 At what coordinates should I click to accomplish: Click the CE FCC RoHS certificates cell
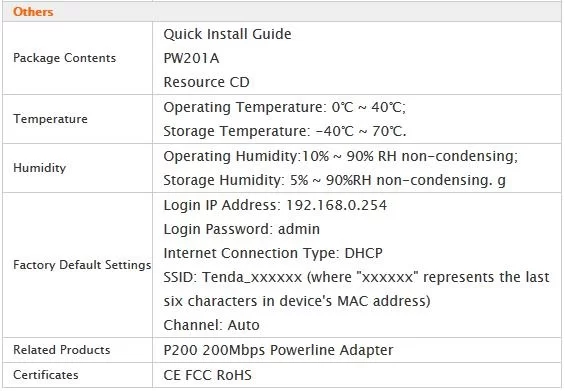[208, 375]
